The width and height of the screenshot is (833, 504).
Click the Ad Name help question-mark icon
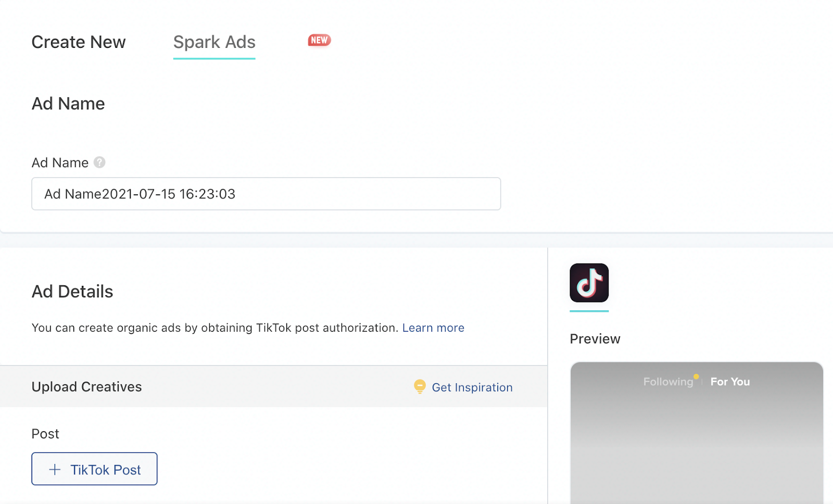click(x=99, y=162)
